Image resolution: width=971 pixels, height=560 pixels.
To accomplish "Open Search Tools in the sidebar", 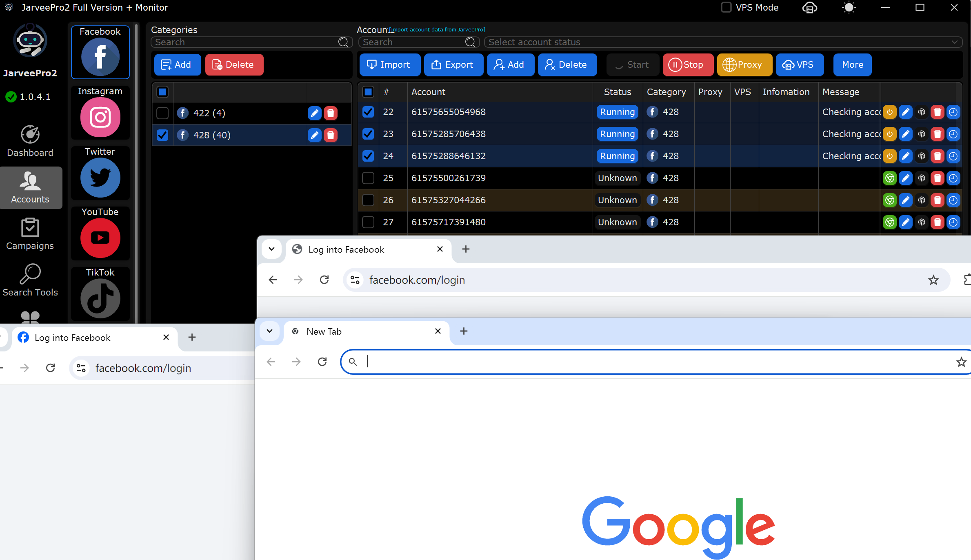I will click(30, 280).
